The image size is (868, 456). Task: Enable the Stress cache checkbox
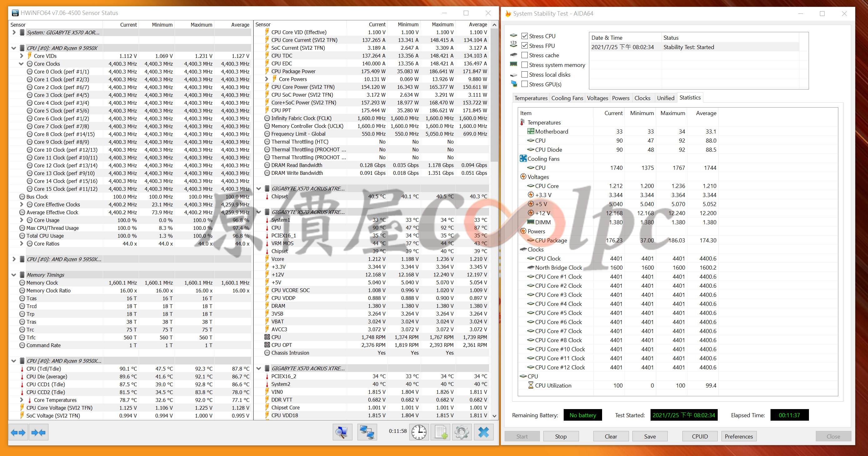[524, 55]
